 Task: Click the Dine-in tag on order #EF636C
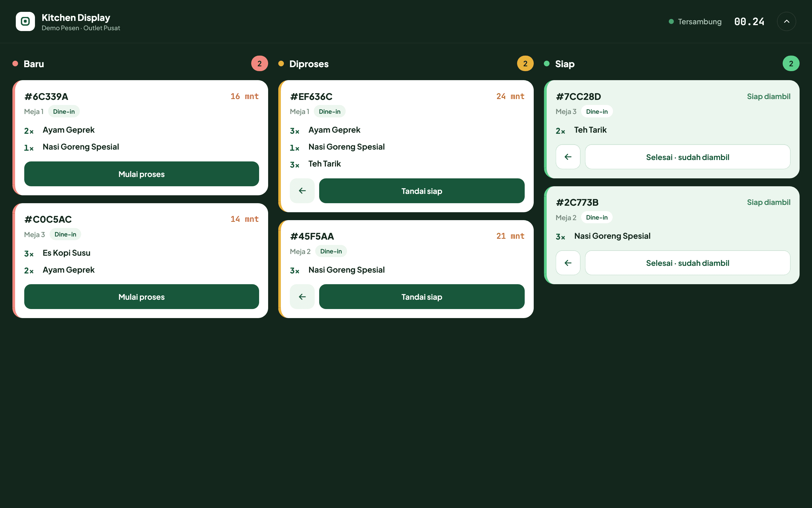(x=330, y=111)
